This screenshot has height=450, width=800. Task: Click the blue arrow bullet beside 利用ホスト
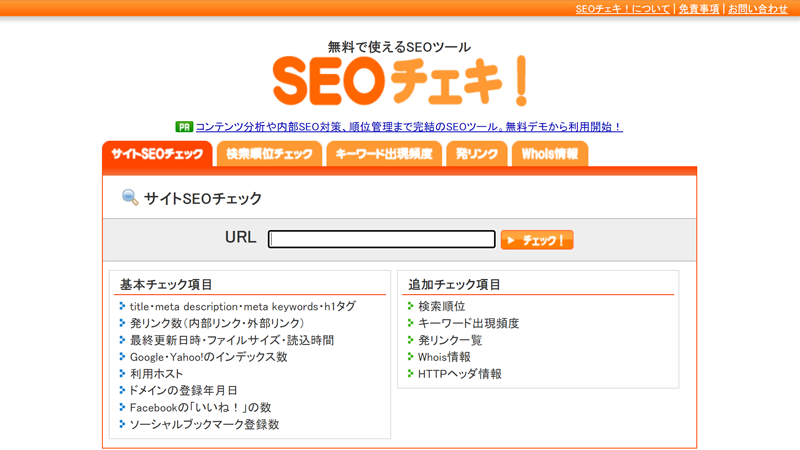[x=122, y=373]
